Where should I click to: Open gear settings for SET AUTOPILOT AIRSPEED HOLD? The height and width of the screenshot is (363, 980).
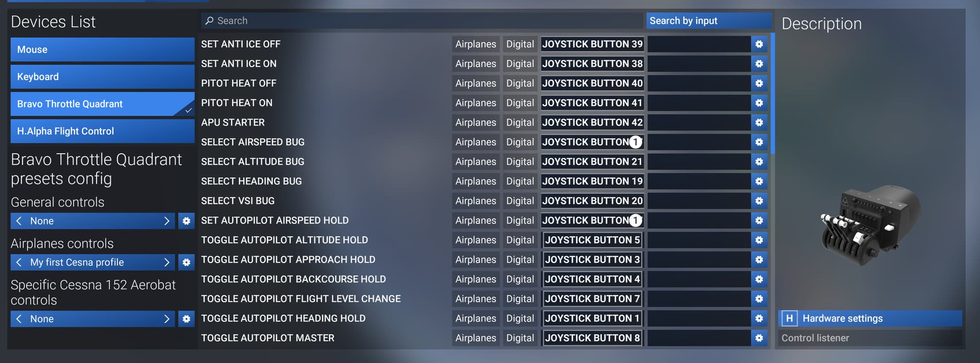759,220
